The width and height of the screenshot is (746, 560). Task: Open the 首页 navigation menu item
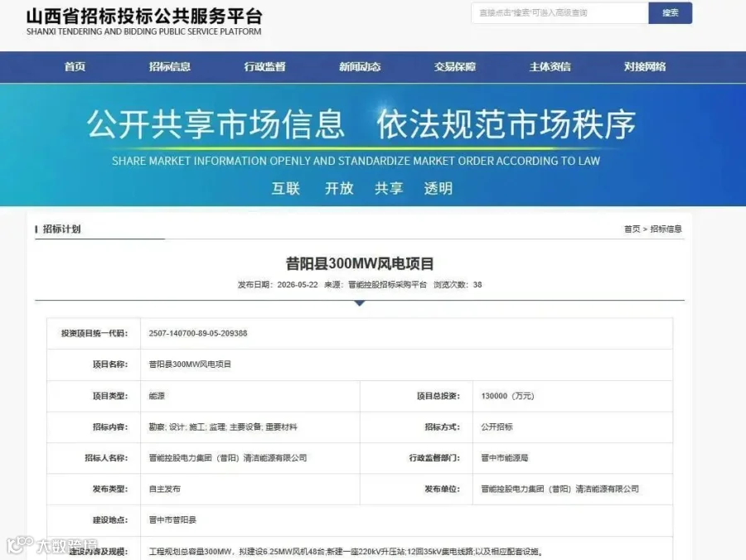coord(75,66)
